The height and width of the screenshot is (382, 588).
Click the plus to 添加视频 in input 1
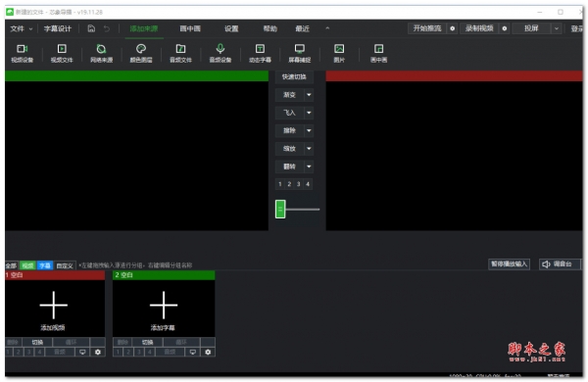coord(54,306)
